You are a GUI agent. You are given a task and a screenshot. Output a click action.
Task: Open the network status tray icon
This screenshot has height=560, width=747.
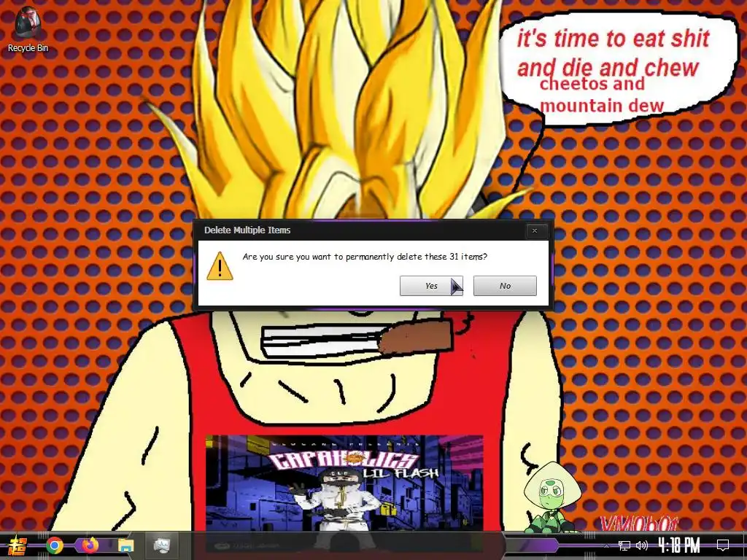624,545
